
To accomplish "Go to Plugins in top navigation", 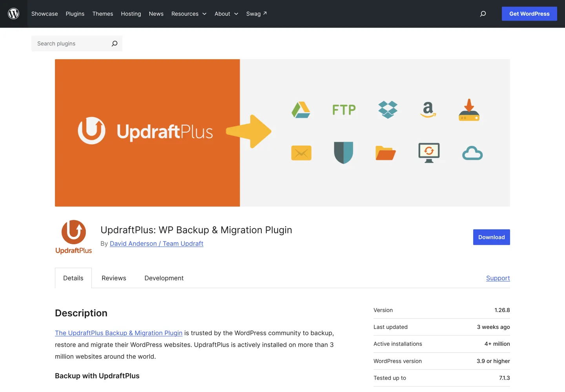I will click(x=75, y=14).
